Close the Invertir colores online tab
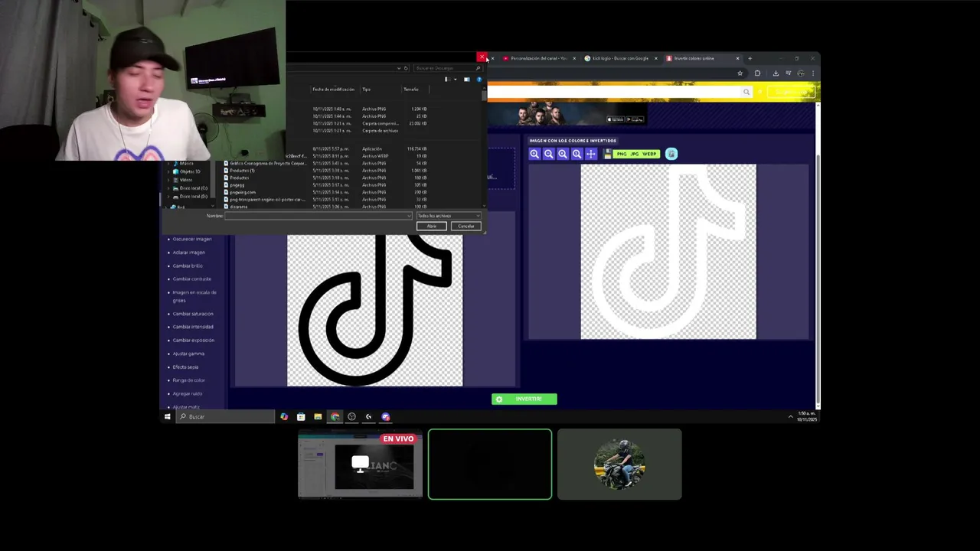 [737, 58]
